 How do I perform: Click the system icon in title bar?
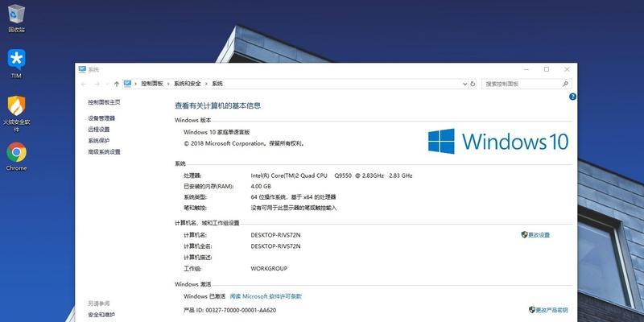(82, 69)
